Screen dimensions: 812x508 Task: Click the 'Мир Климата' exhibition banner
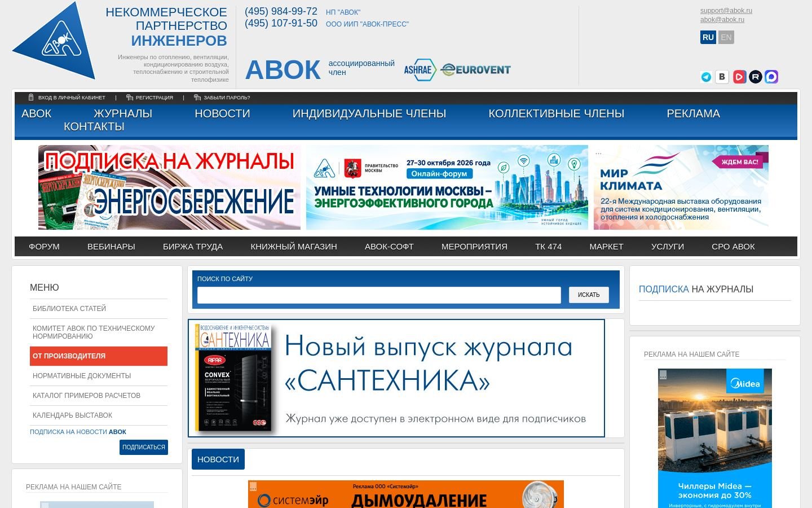(681, 187)
